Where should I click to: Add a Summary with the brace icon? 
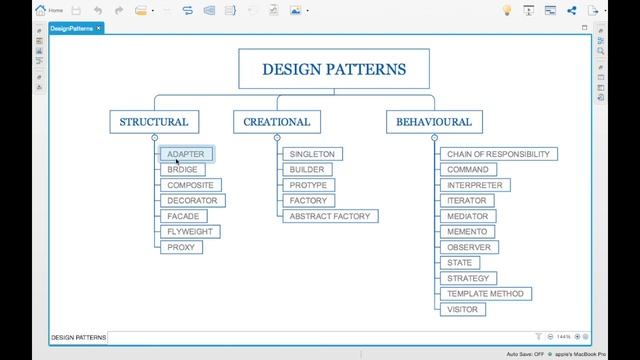(x=231, y=11)
